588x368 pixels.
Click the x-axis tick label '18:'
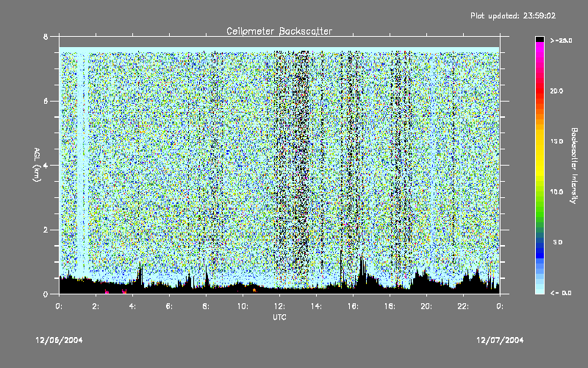pyautogui.click(x=390, y=306)
